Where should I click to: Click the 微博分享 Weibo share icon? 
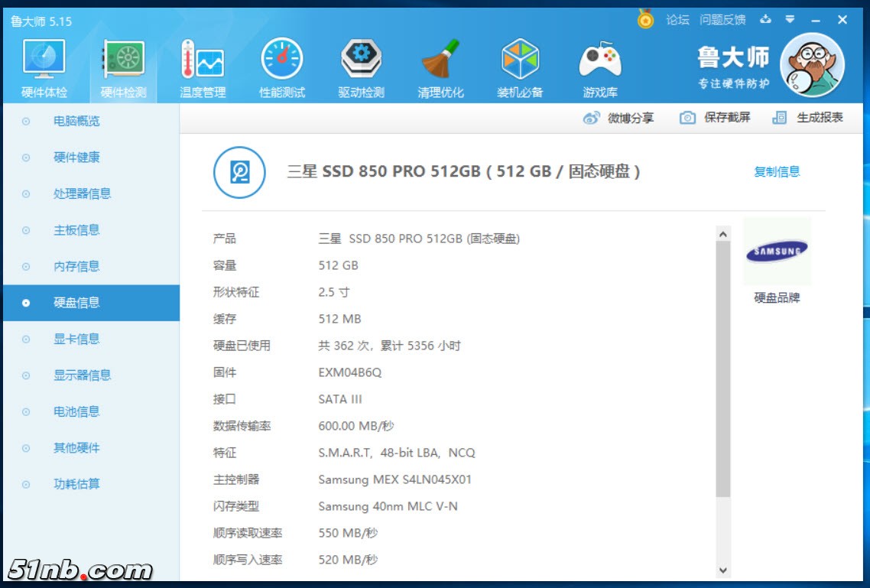(592, 118)
